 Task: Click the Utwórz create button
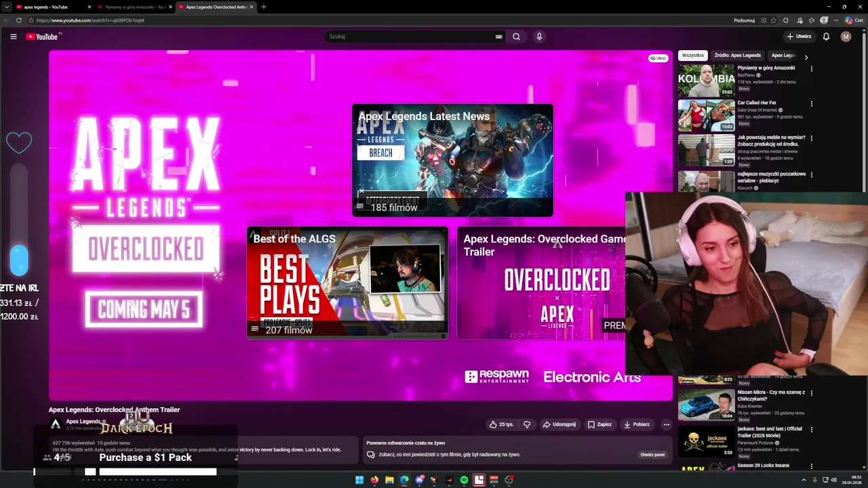(799, 37)
